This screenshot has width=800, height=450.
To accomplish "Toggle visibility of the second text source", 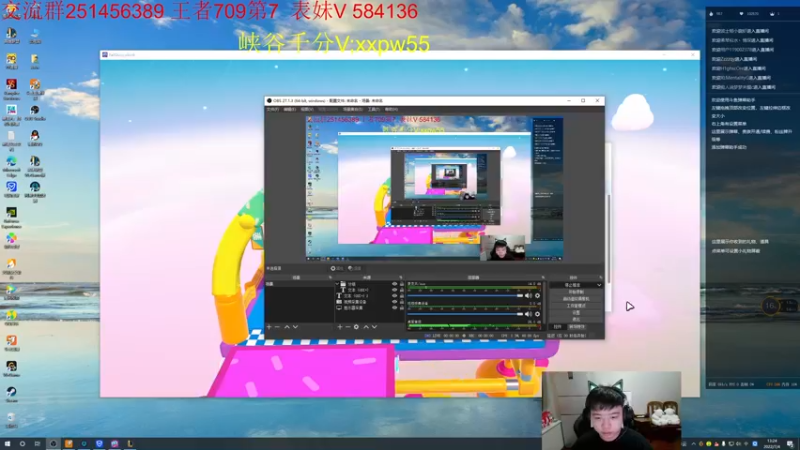I will [x=394, y=295].
